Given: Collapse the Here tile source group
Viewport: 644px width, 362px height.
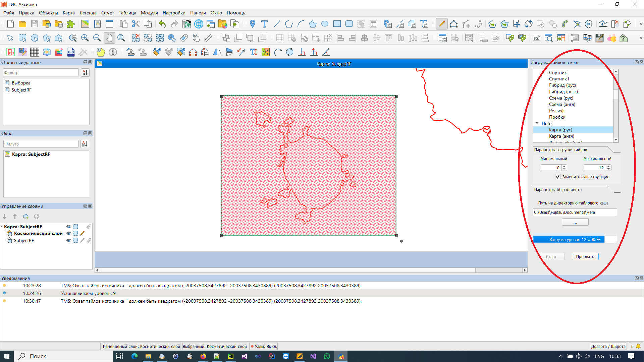Looking at the screenshot, I should click(537, 123).
